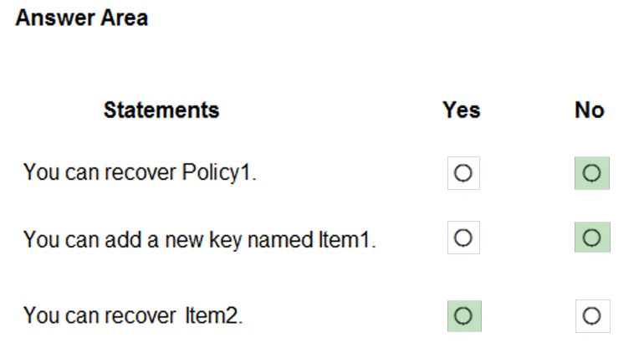Click the "Answer Area" heading
644x353 pixels.
click(x=81, y=18)
